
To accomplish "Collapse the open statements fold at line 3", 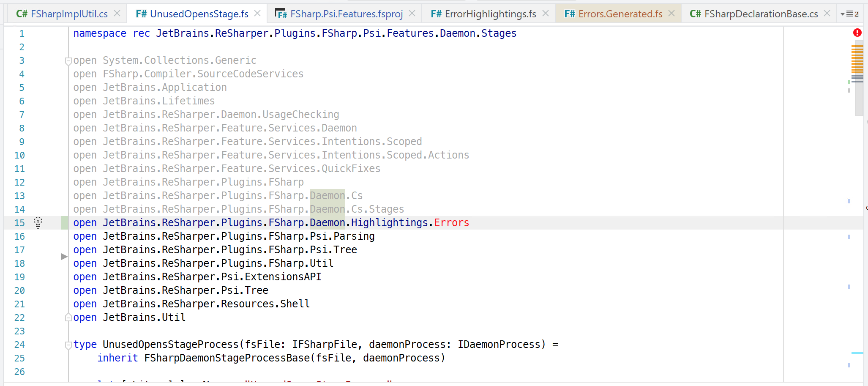I will pyautogui.click(x=68, y=61).
